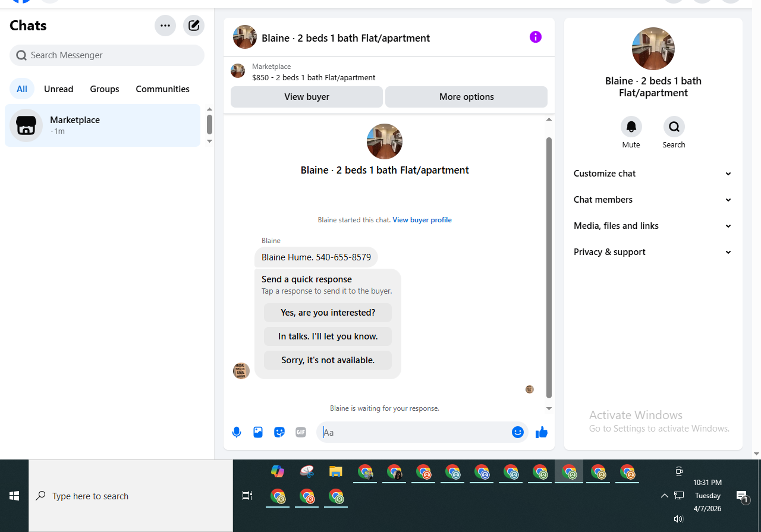
Task: Focus the Windows taskbar search box
Action: pyautogui.click(x=131, y=496)
